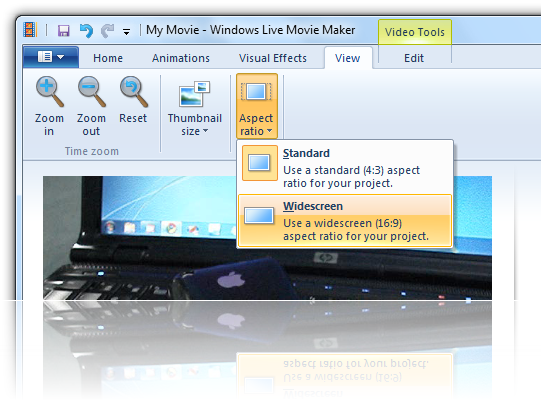Open the Movie Maker application menu button
The height and width of the screenshot is (400, 541).
(51, 57)
